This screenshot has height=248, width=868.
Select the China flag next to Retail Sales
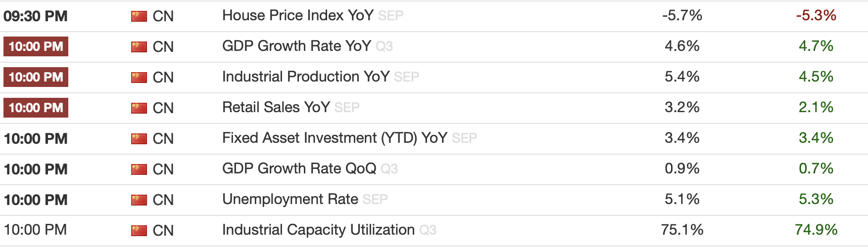point(139,108)
